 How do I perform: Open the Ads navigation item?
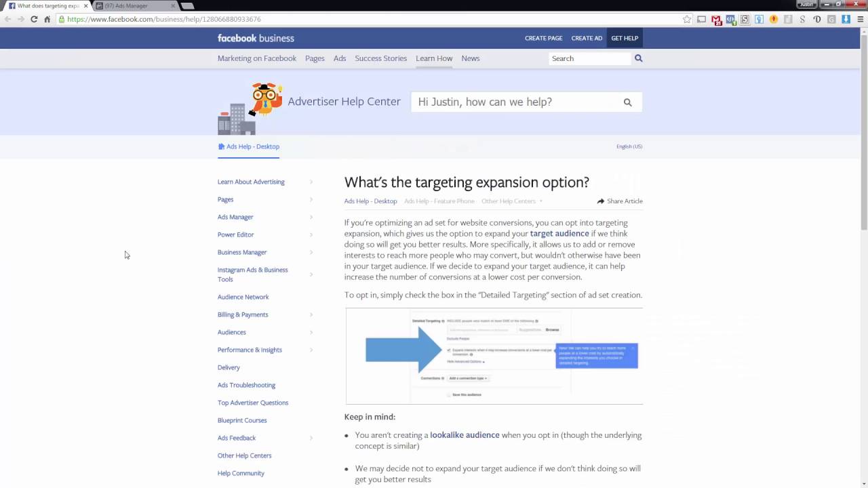(340, 58)
